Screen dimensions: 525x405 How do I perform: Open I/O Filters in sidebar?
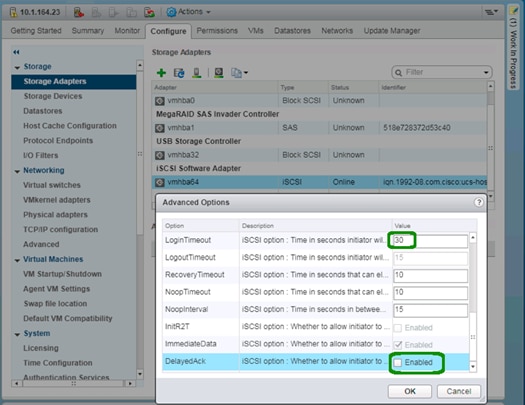(41, 156)
